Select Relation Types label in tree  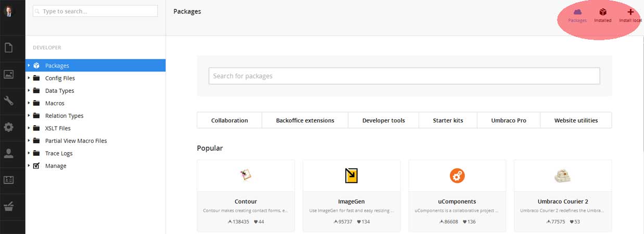(65, 116)
